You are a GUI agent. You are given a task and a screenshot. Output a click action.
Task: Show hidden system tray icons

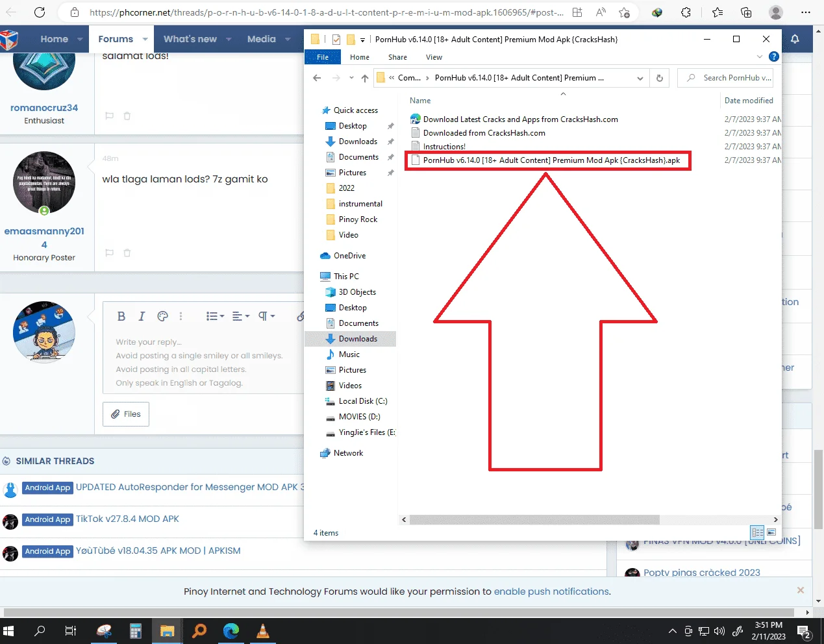pyautogui.click(x=672, y=631)
